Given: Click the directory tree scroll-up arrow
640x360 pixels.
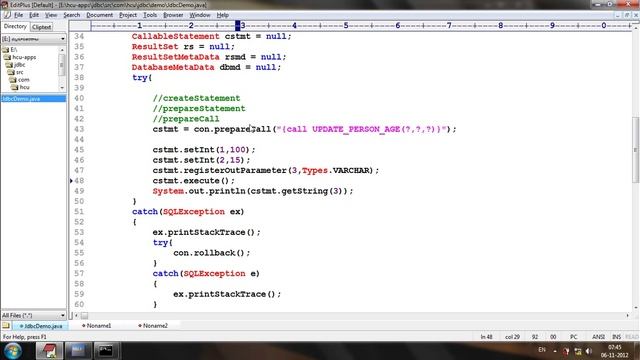Looking at the screenshot, I should tap(62, 50).
